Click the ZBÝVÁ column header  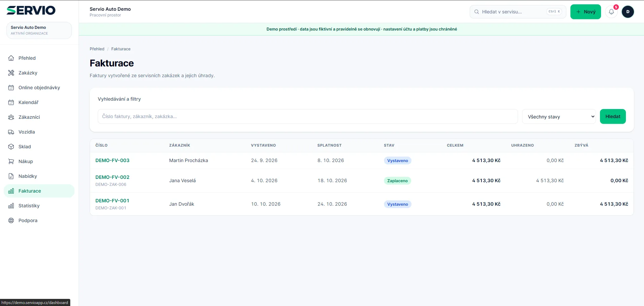pyautogui.click(x=581, y=145)
